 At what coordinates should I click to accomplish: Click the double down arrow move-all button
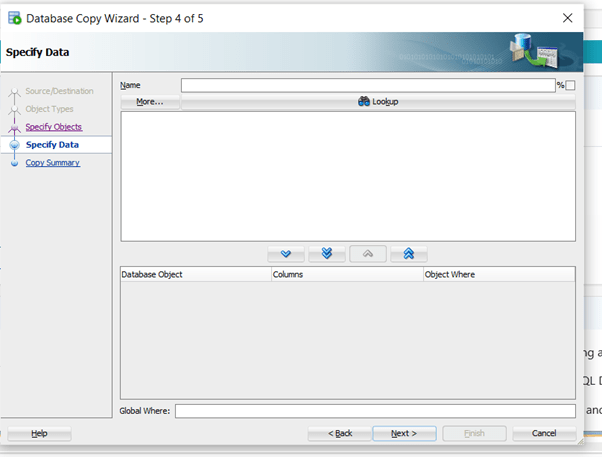327,254
